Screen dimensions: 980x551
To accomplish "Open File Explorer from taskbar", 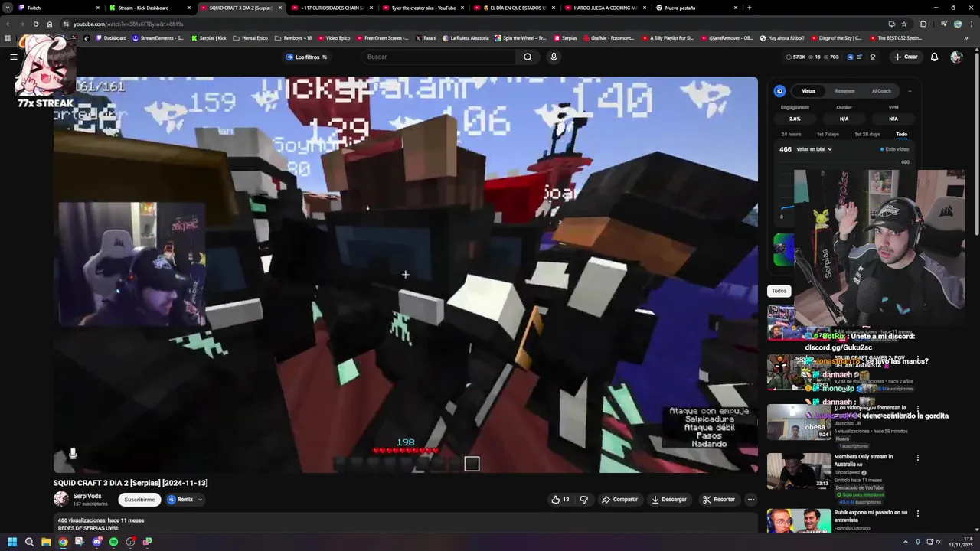I will [46, 542].
